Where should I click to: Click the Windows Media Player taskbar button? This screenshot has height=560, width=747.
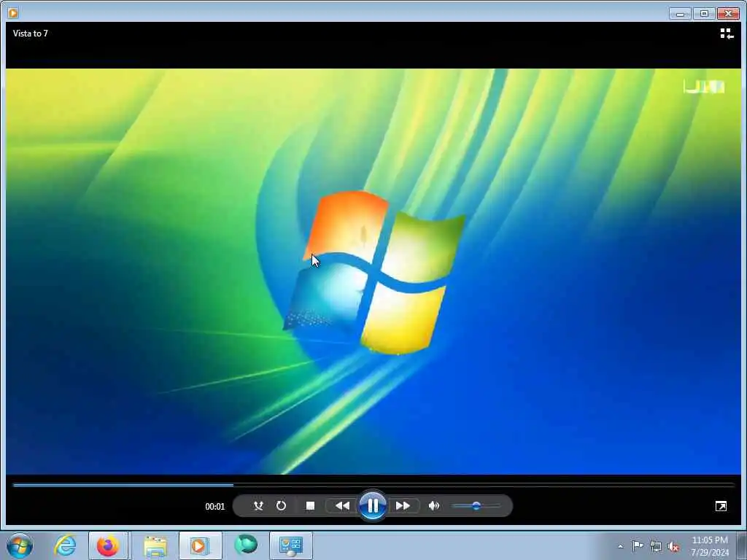[200, 545]
